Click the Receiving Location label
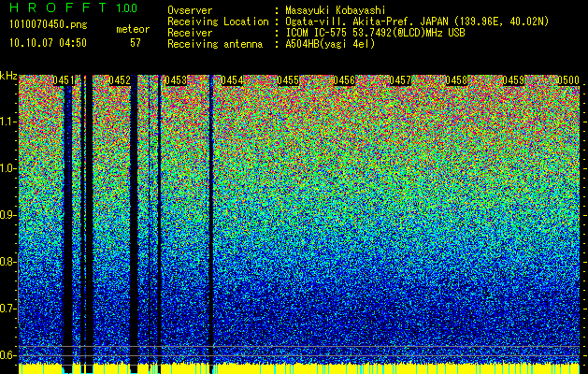This screenshot has height=374, width=588. [218, 22]
